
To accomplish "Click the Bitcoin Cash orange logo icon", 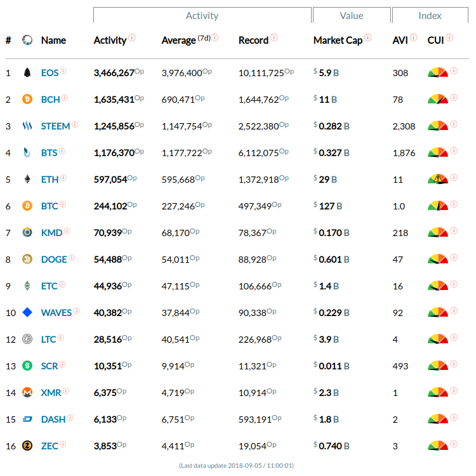I will [27, 100].
